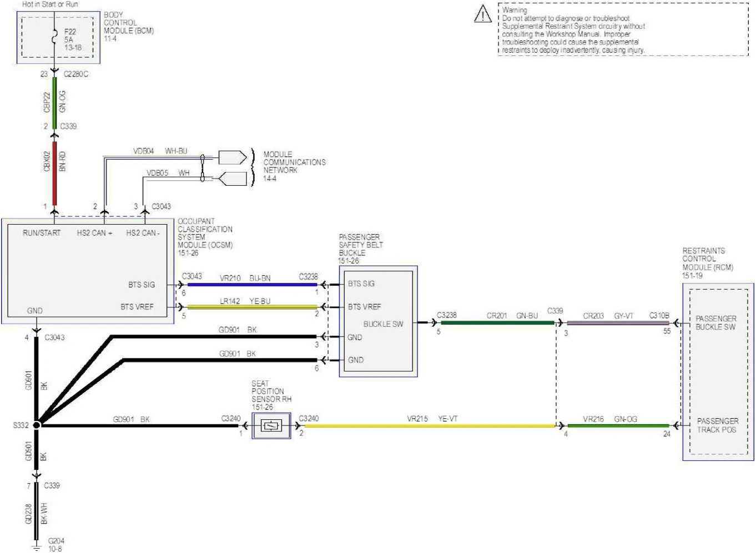Click the "RUN/START" pin label
The image size is (756, 553).
(42, 233)
